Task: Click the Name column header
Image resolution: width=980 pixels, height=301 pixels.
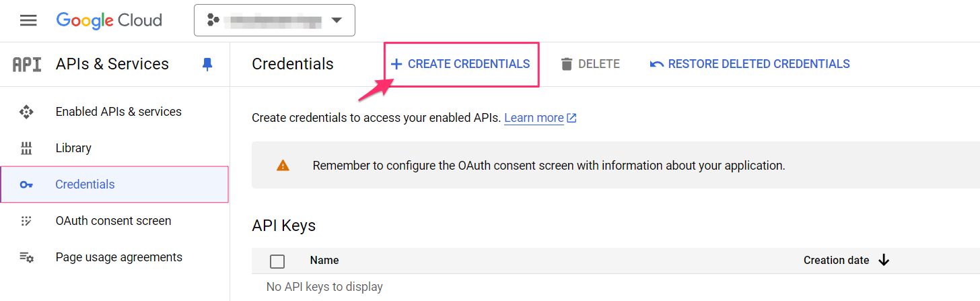Action: pos(324,261)
